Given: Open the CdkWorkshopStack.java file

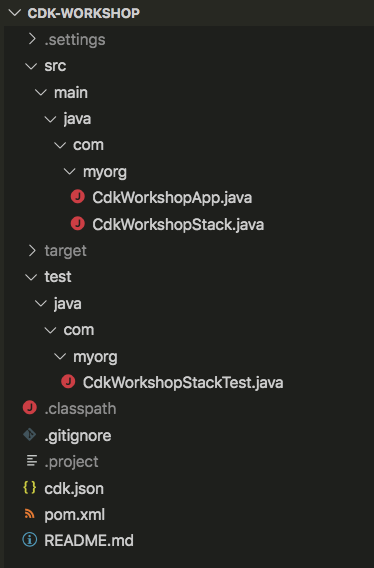Looking at the screenshot, I should [178, 224].
